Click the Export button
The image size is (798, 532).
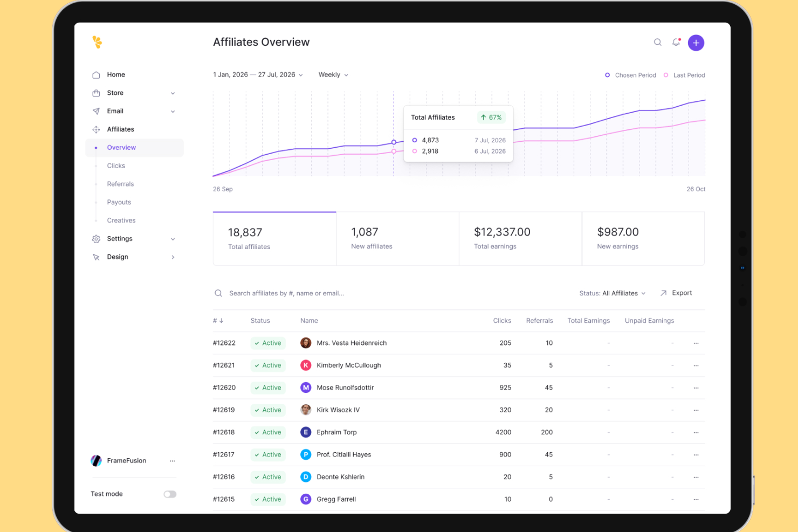676,293
